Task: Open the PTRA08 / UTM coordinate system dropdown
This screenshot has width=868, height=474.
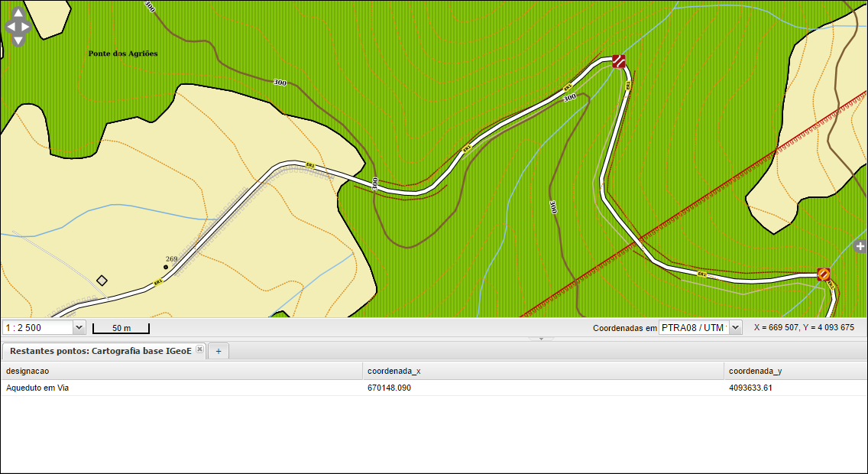Action: click(735, 327)
